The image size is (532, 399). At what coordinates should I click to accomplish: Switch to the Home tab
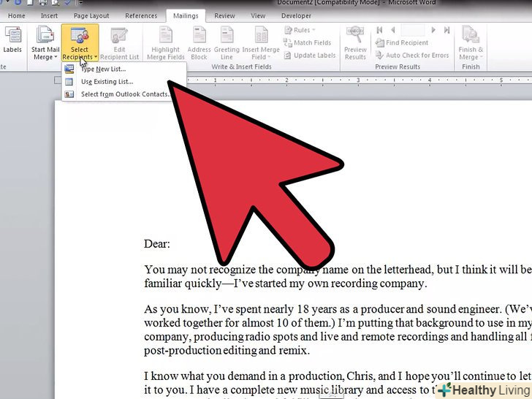coord(17,16)
